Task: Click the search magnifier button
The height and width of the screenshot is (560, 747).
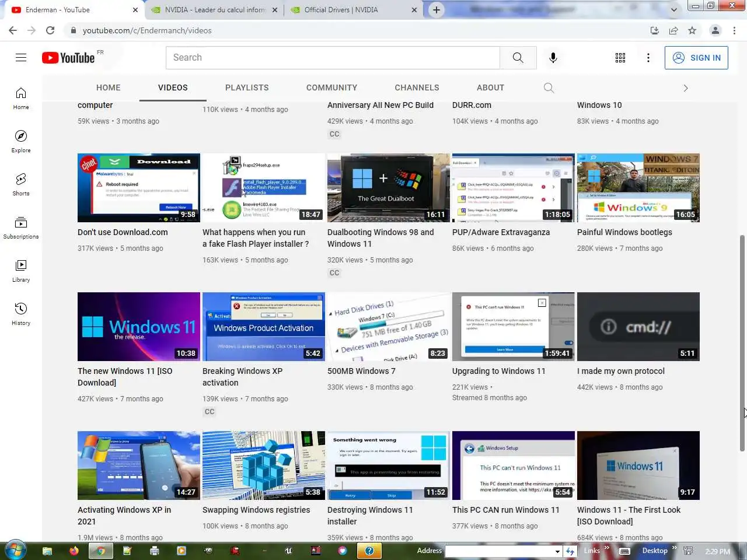Action: [518, 57]
